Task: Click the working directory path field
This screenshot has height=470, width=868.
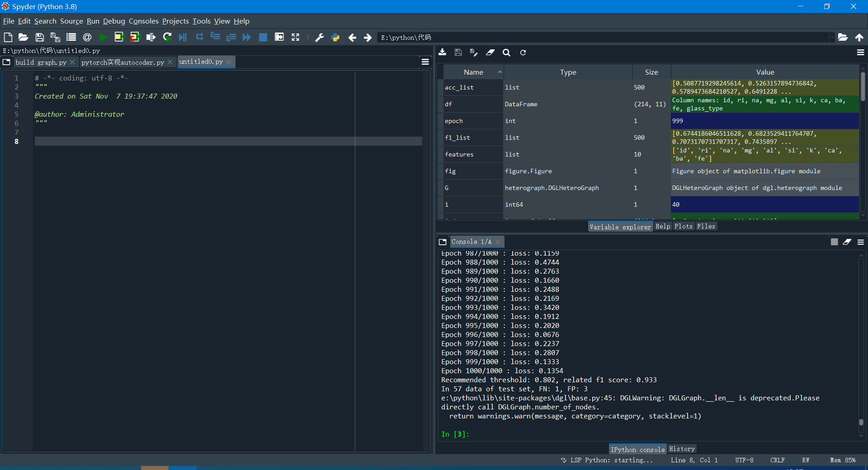Action: point(604,38)
